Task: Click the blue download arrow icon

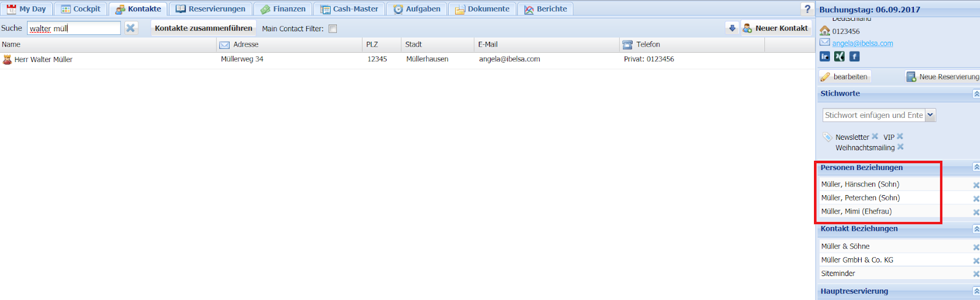Action: (732, 28)
